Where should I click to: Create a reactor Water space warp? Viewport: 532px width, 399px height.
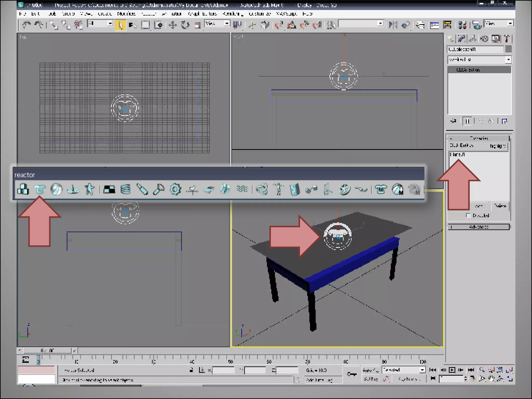[x=242, y=189]
